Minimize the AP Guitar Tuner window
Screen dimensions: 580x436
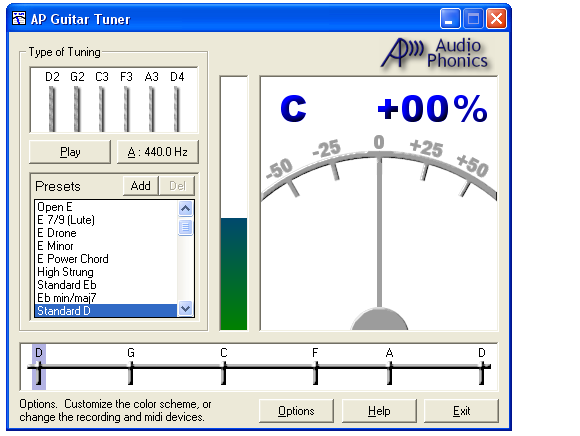pyautogui.click(x=450, y=18)
